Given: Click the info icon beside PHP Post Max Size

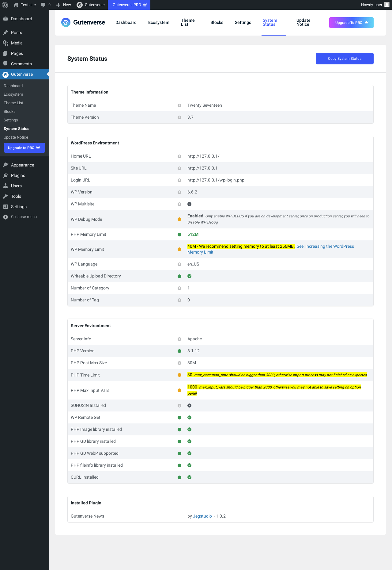Looking at the screenshot, I should 179,363.
